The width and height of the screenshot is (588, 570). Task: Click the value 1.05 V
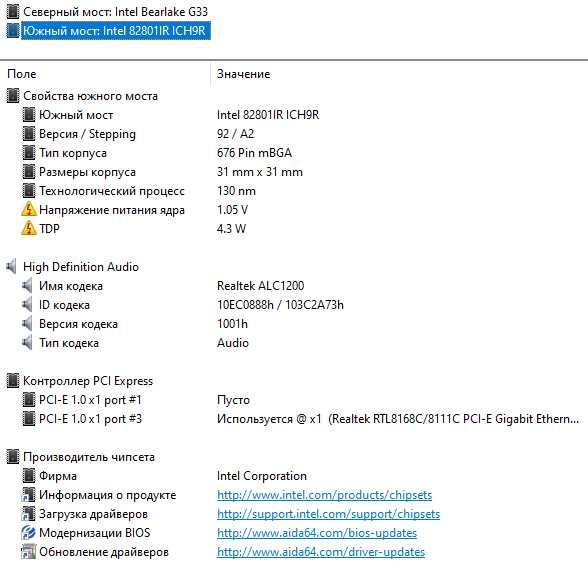(232, 210)
